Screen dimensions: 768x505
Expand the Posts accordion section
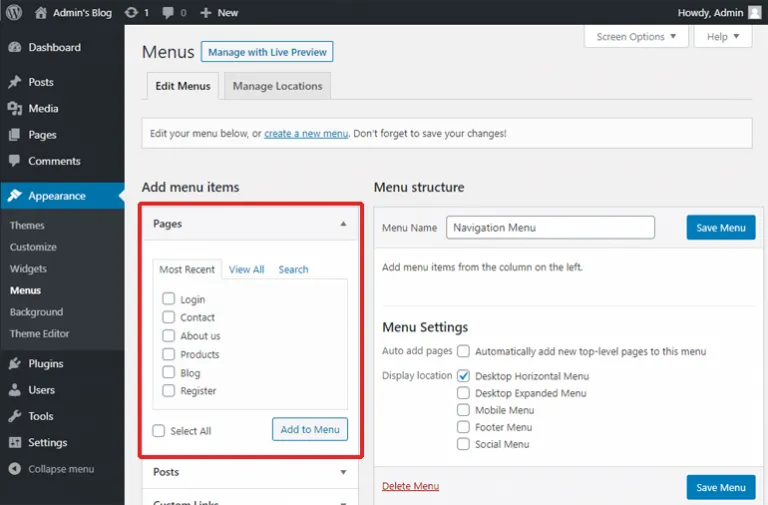pos(250,472)
